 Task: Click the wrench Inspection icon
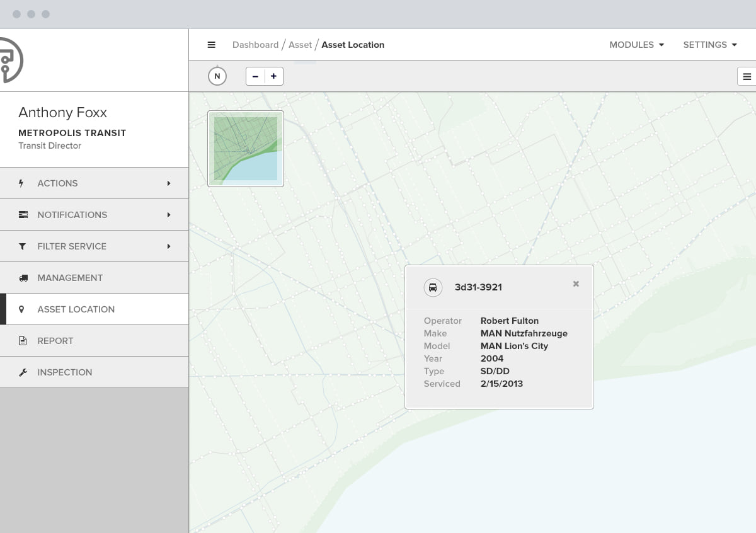click(23, 372)
